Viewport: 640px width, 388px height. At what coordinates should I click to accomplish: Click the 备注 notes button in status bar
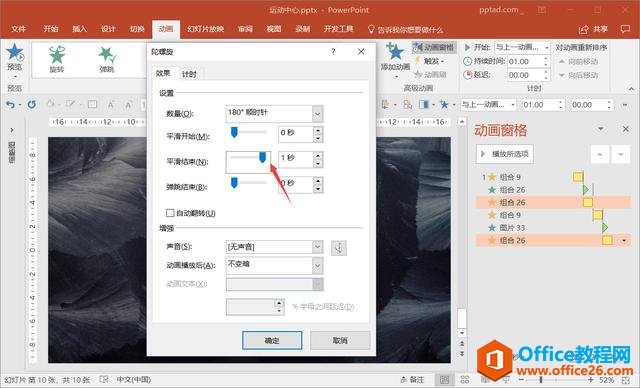click(412, 380)
